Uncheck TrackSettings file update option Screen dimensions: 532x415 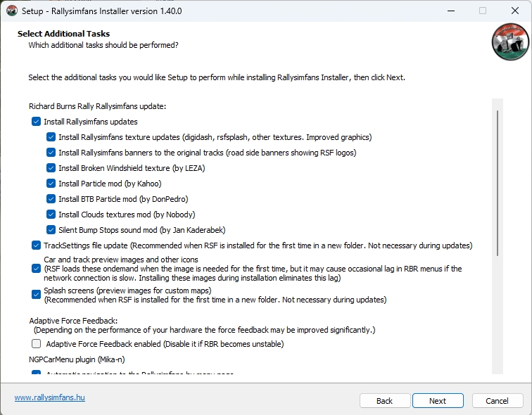click(37, 245)
